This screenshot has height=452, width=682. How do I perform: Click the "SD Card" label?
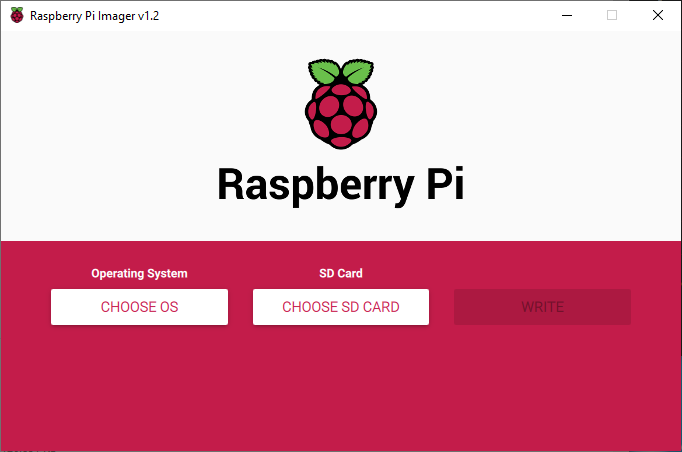(x=341, y=273)
